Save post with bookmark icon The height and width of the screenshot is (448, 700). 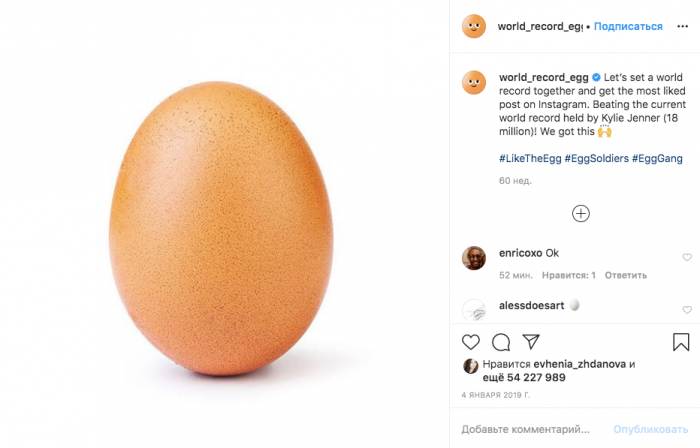tap(681, 342)
